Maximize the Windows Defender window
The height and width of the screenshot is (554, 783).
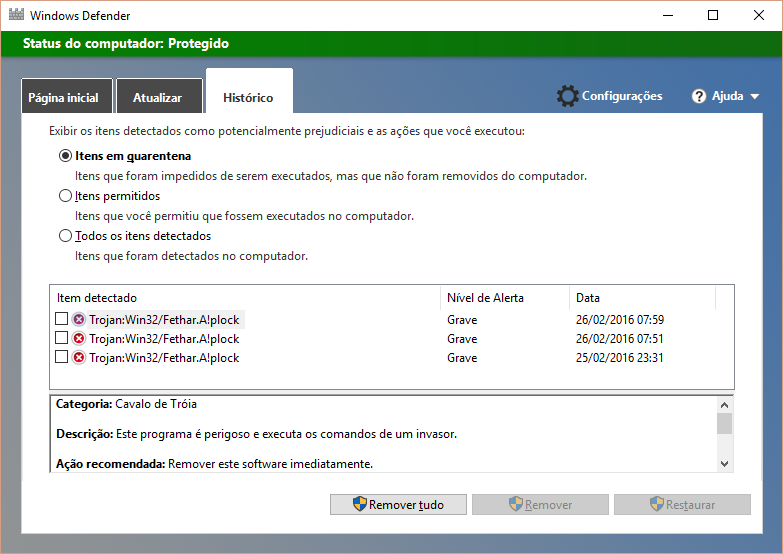tap(713, 16)
